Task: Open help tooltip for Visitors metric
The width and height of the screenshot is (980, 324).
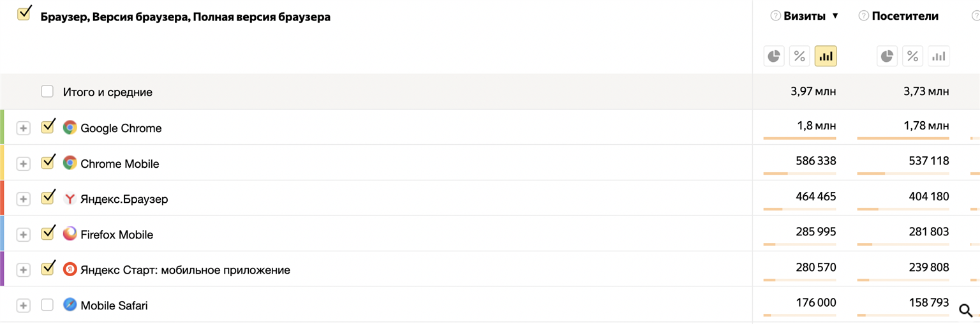Action: coord(864,16)
